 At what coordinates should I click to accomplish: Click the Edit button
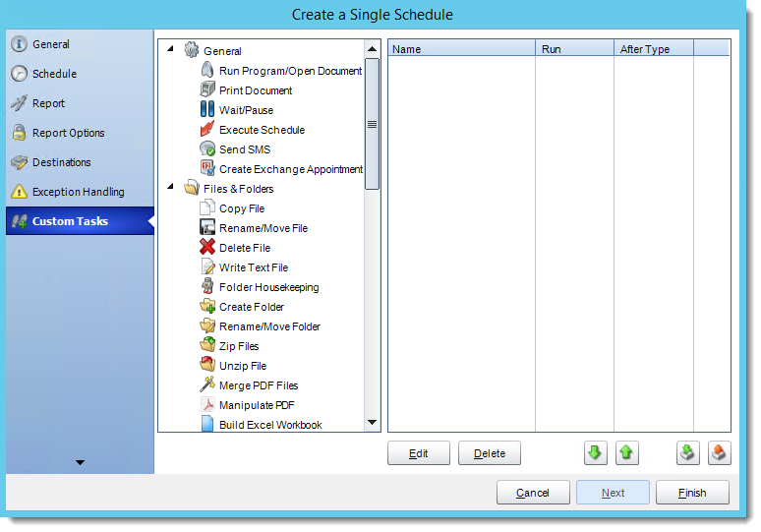coord(419,453)
